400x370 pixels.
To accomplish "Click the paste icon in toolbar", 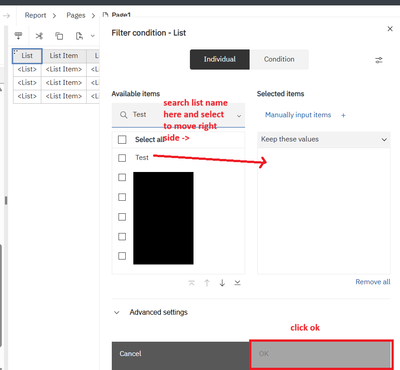I will 79,36.
